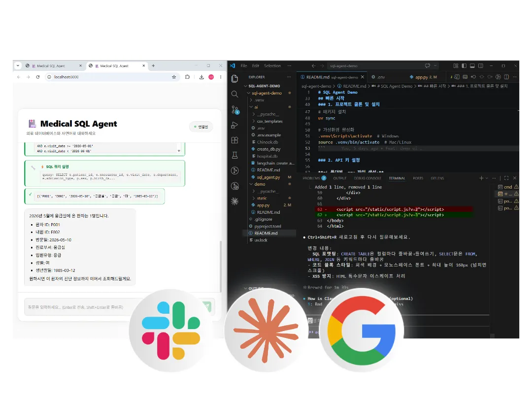Maximize the terminal panel size
This screenshot has width=532, height=399.
506,178
